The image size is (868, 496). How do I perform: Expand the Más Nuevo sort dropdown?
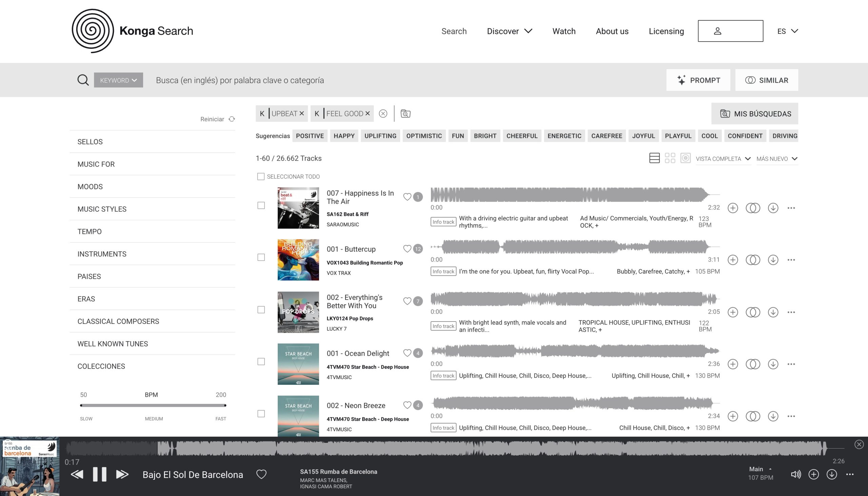click(777, 159)
